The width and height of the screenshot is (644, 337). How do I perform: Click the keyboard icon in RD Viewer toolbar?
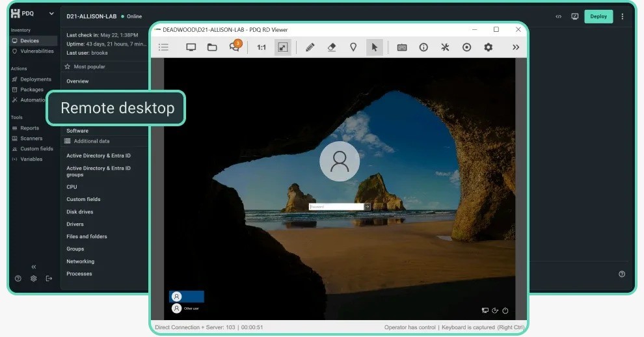[x=402, y=47]
